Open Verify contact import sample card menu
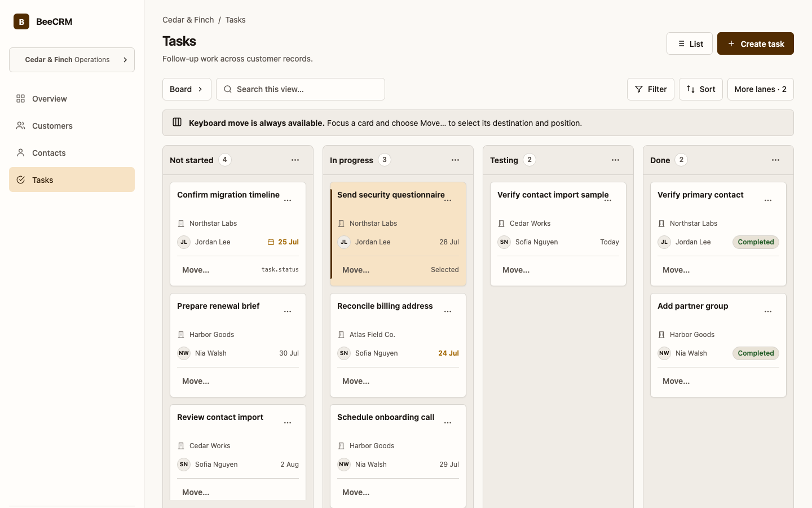 click(x=608, y=200)
